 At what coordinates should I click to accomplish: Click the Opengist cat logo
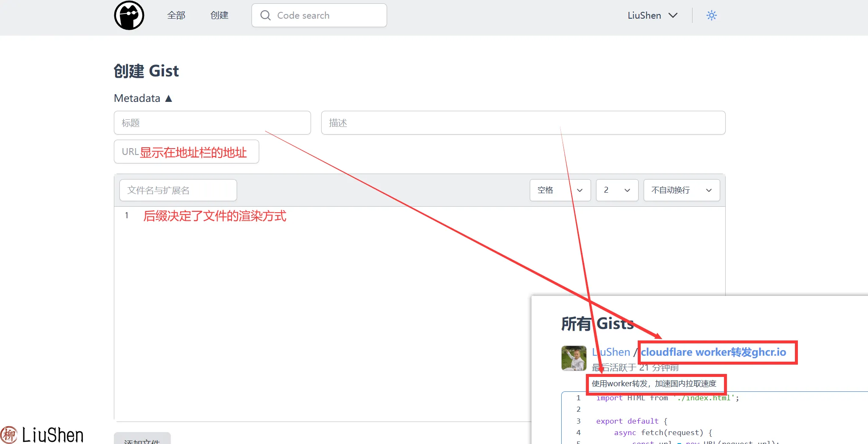(x=129, y=16)
